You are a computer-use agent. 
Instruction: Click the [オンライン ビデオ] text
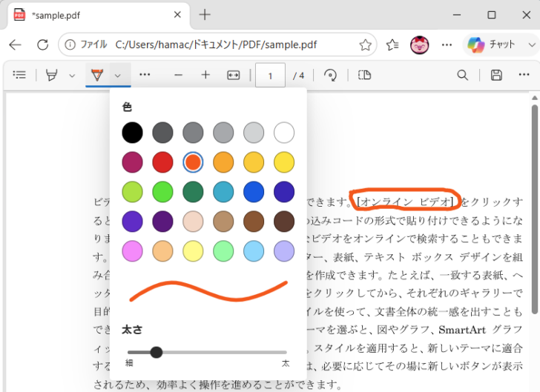click(x=405, y=202)
